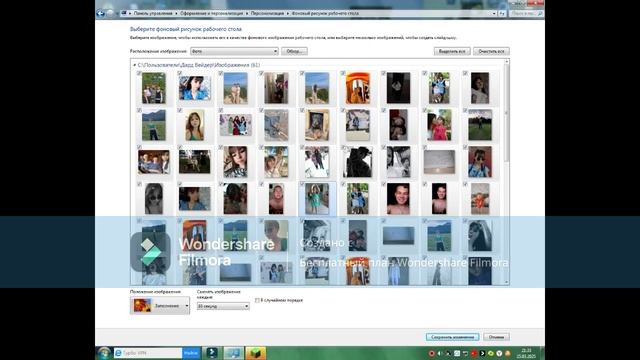640x360 pixels.
Task: Collapse the C:\Пользователи images folder group
Action: pos(134,65)
